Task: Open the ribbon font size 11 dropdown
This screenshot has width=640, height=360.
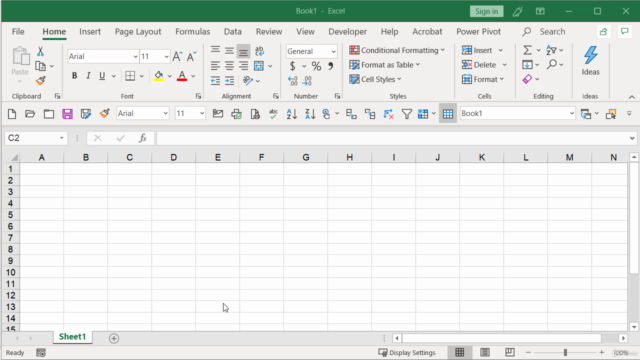Action: [x=166, y=56]
